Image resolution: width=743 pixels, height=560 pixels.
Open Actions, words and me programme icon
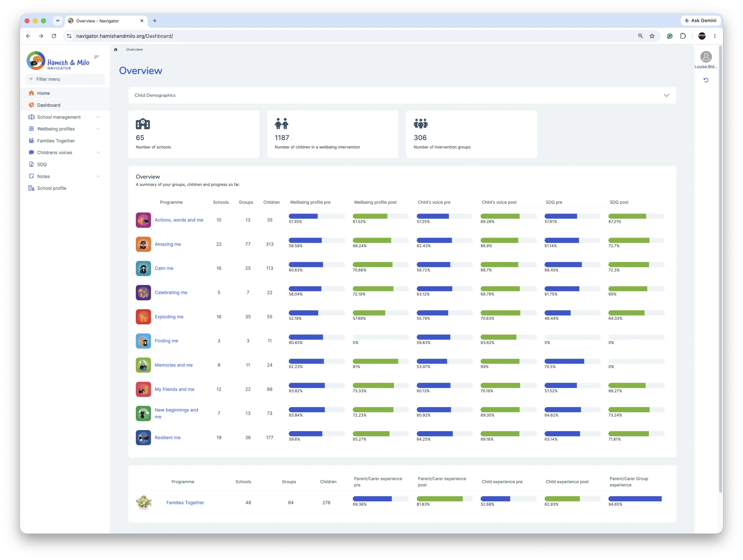pyautogui.click(x=143, y=220)
